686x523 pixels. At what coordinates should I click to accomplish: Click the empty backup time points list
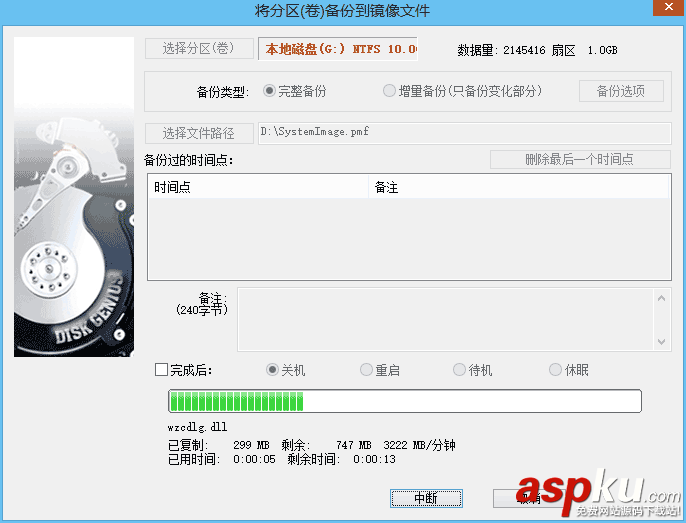[x=409, y=239]
